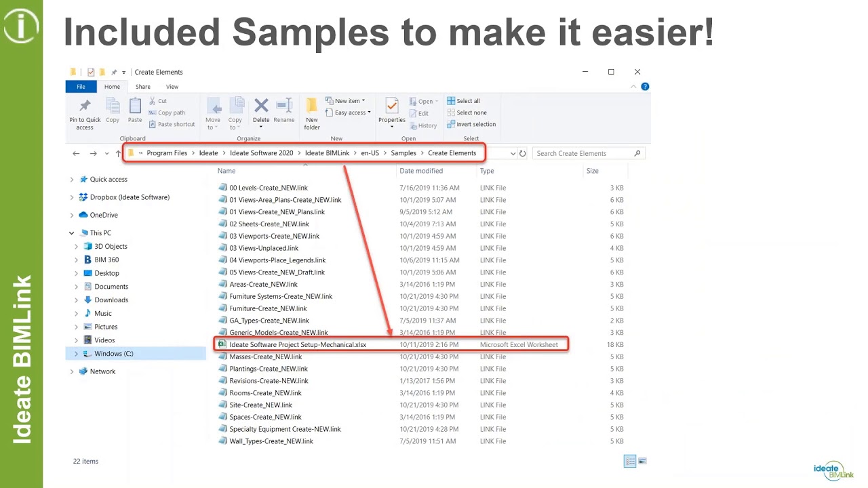Click Program Files in the address path
The image size is (868, 488).
pos(167,153)
